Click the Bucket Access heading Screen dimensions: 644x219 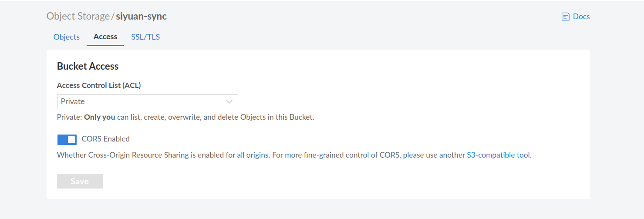[x=88, y=67]
